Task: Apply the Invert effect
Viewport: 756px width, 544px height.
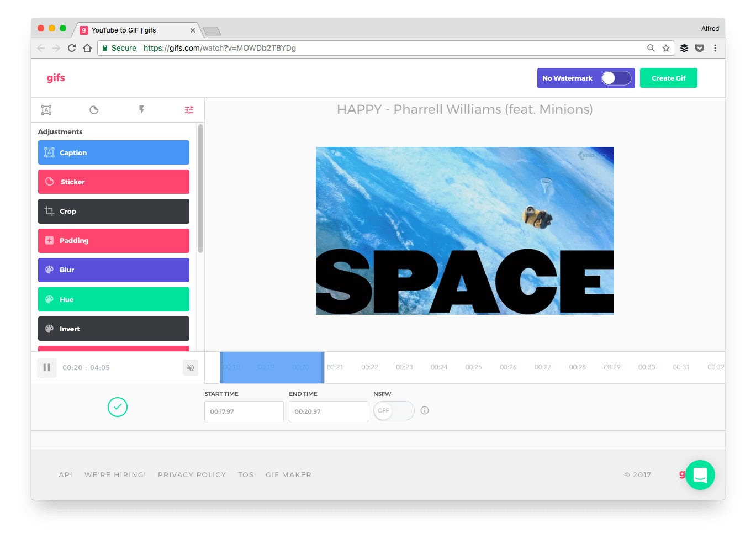Action: (114, 329)
